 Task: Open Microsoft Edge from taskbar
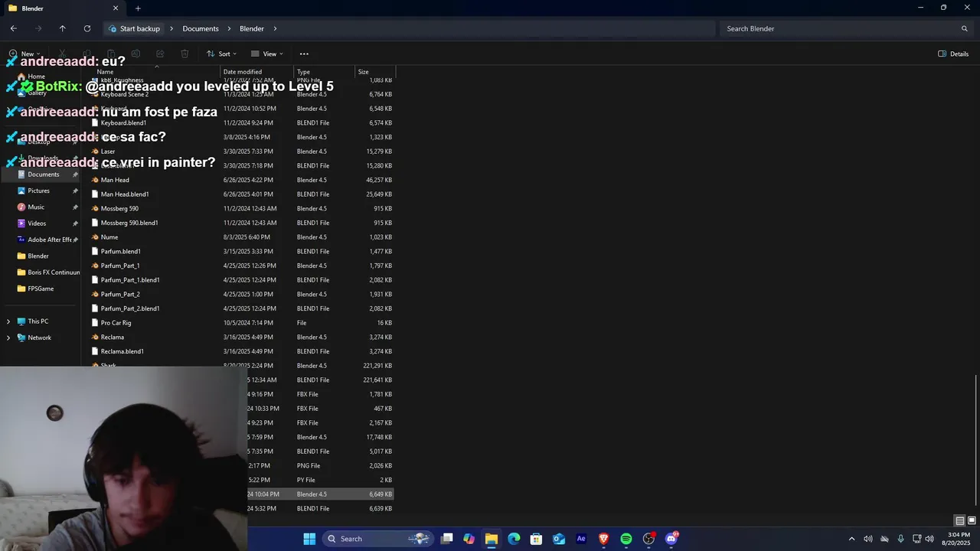[x=514, y=539]
